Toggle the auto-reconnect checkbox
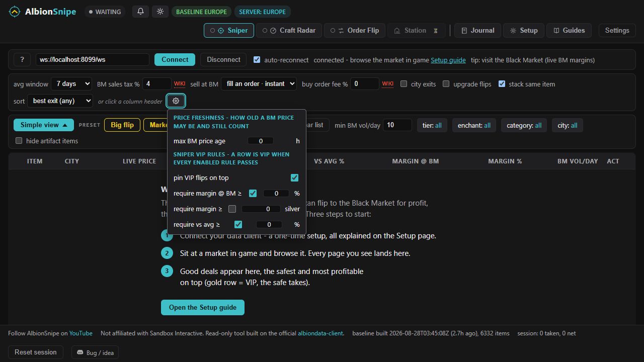The width and height of the screenshot is (644, 362). pyautogui.click(x=257, y=59)
